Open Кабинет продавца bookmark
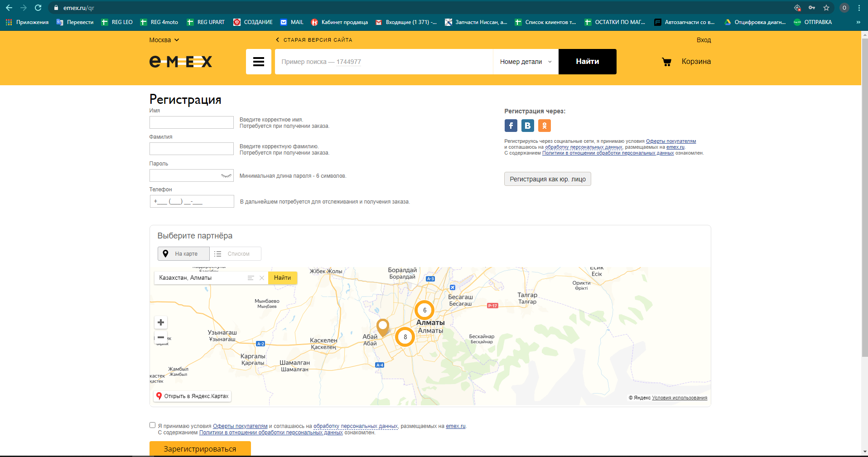868x457 pixels. 339,22
